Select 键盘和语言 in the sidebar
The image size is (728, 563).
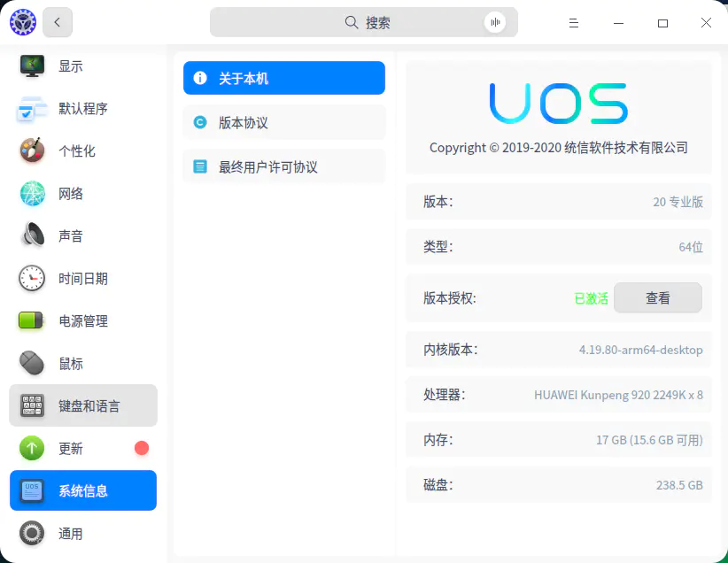[x=83, y=405]
